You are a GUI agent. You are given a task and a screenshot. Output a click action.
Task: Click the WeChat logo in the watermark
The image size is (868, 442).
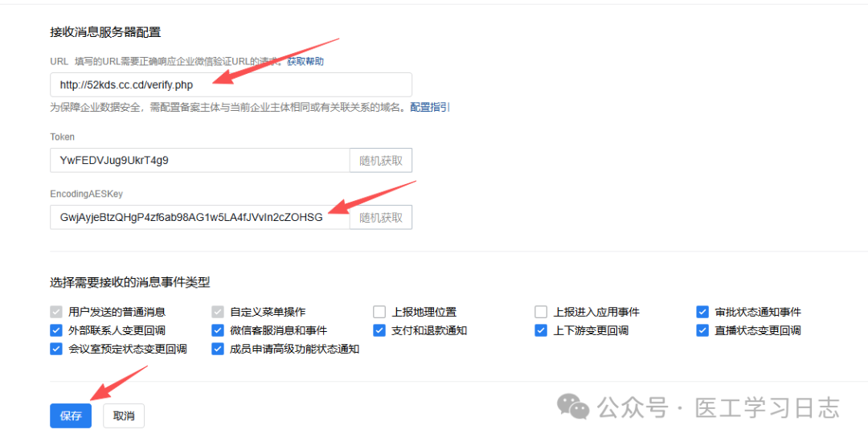tap(574, 407)
